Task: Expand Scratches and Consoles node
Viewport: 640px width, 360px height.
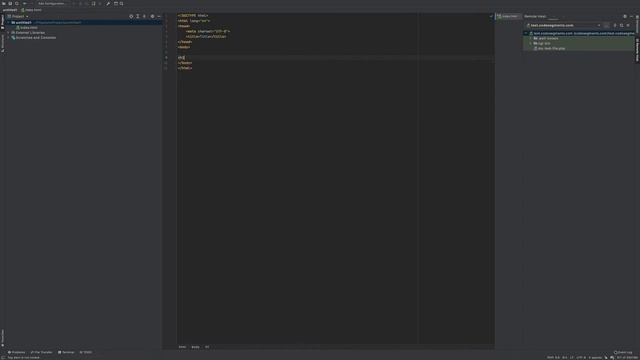Action: pyautogui.click(x=9, y=38)
